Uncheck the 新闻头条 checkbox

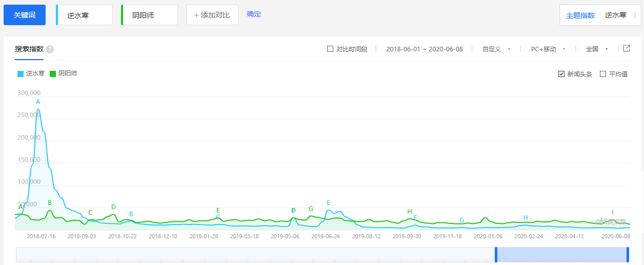[561, 74]
